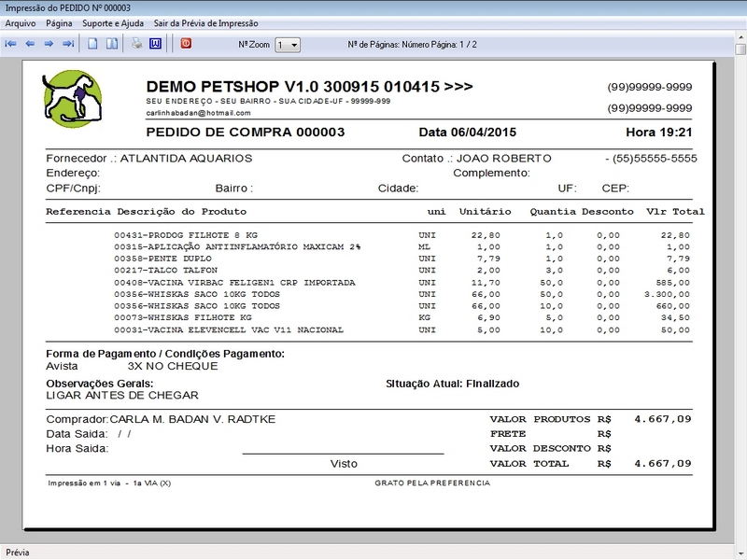Print the order with printer icon

pyautogui.click(x=137, y=44)
